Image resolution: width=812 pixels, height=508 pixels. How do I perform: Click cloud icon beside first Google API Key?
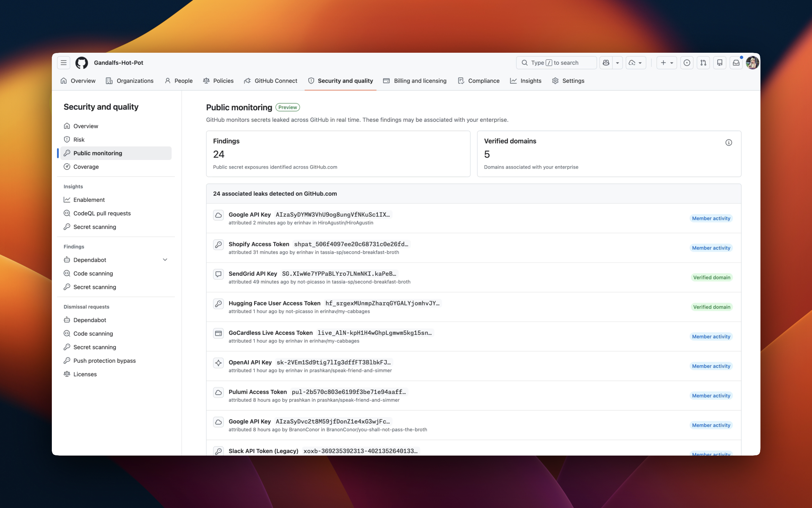pos(219,215)
